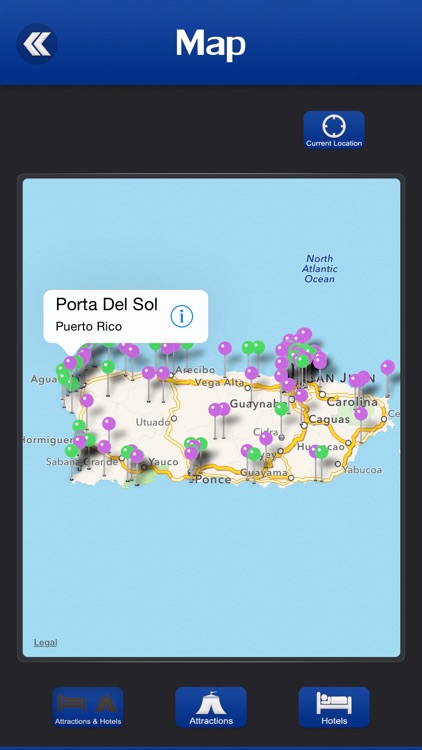Screen dimensions: 422x750
Task: Tap the back double-arrow button
Action: 37,44
